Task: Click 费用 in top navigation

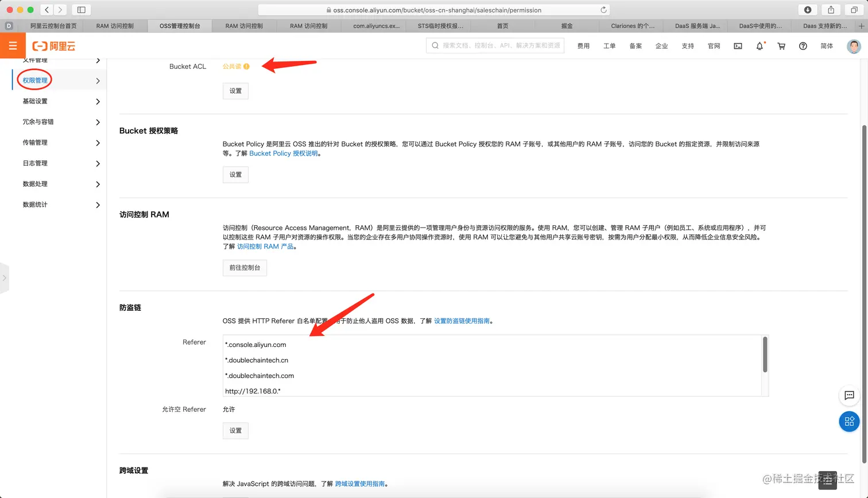Action: (583, 46)
